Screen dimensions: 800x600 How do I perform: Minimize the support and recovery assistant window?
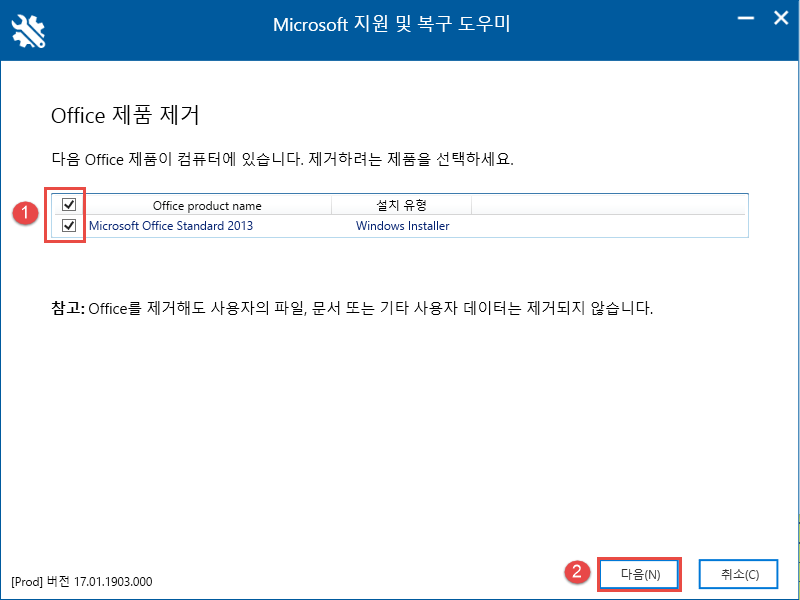click(745, 18)
